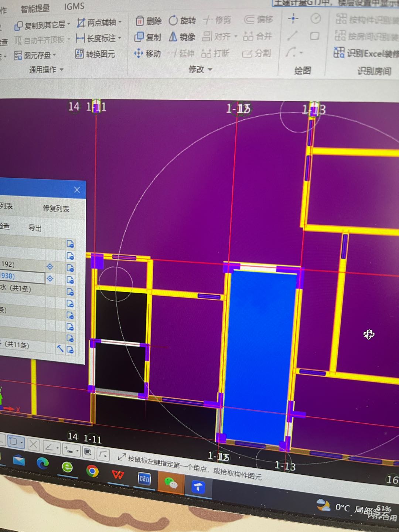
Task: Click Identify Excel decoration table (识别Excel)
Action: (x=366, y=53)
